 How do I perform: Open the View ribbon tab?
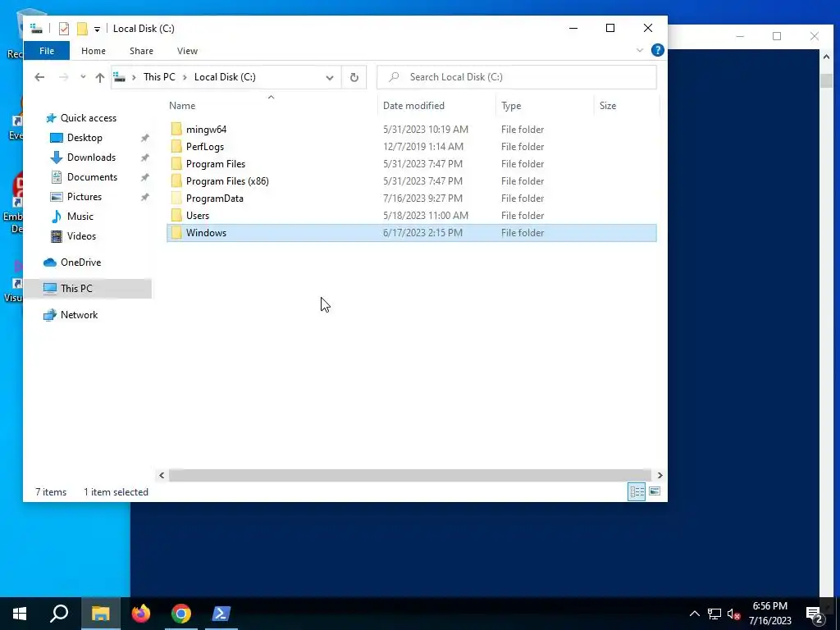coord(187,51)
